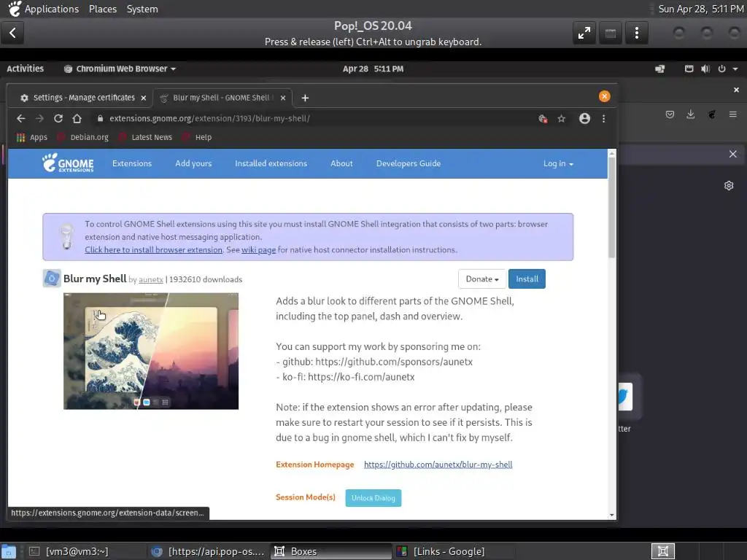Open the About nav item

click(x=341, y=163)
